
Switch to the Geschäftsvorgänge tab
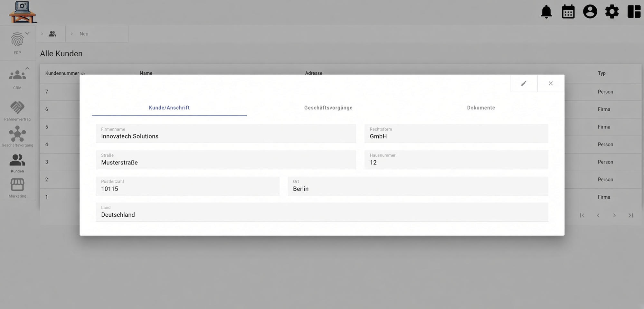click(x=328, y=108)
